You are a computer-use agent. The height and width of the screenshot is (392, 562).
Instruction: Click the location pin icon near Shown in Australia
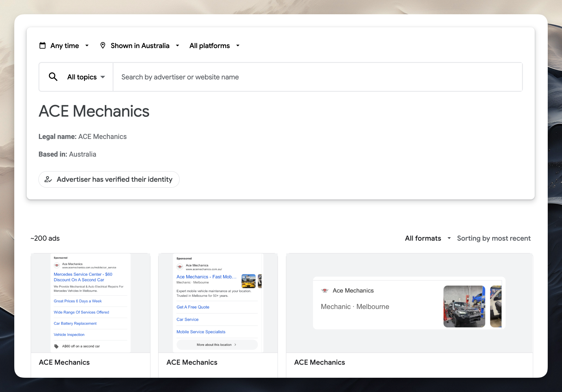pyautogui.click(x=103, y=45)
